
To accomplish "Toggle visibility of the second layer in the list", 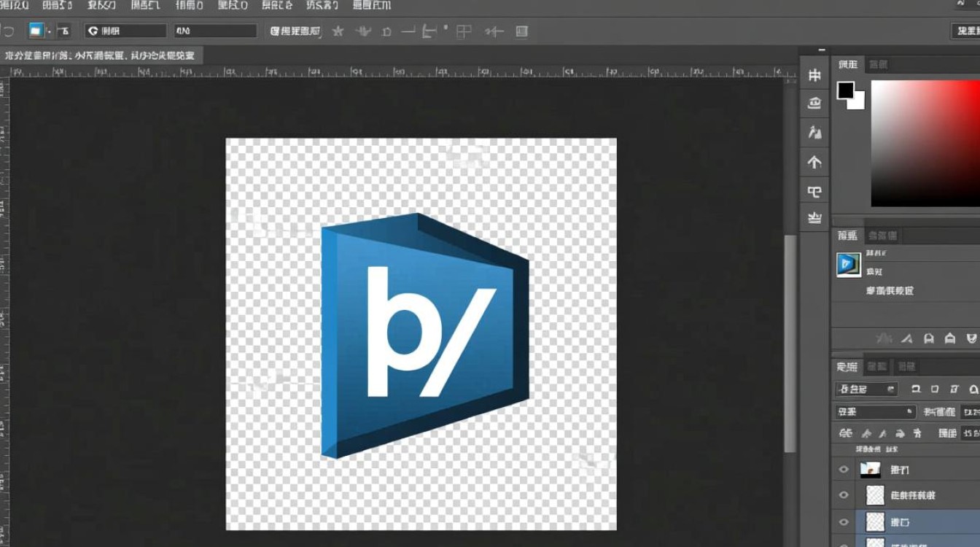I will coord(844,495).
